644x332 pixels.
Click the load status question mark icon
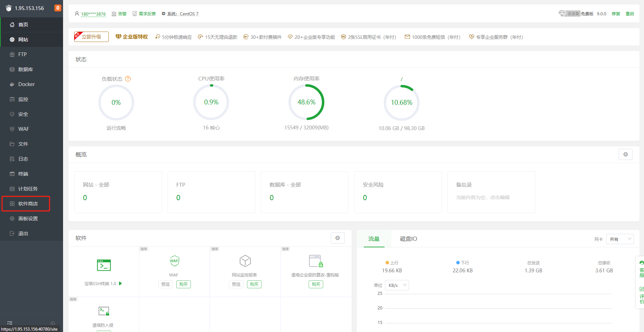128,79
